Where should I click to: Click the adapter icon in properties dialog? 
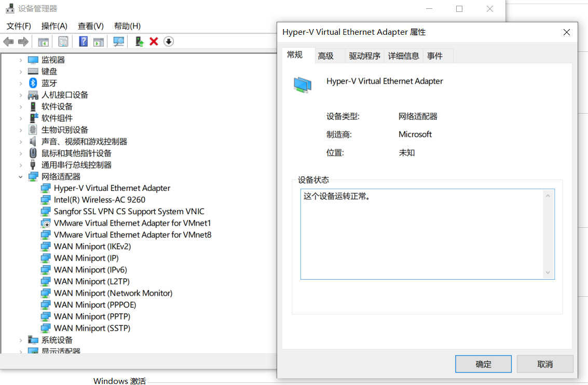[303, 85]
